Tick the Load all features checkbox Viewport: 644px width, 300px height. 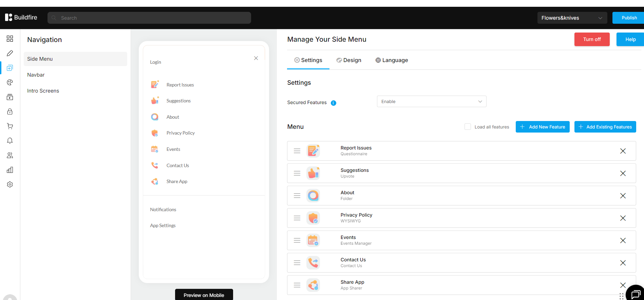(x=468, y=127)
